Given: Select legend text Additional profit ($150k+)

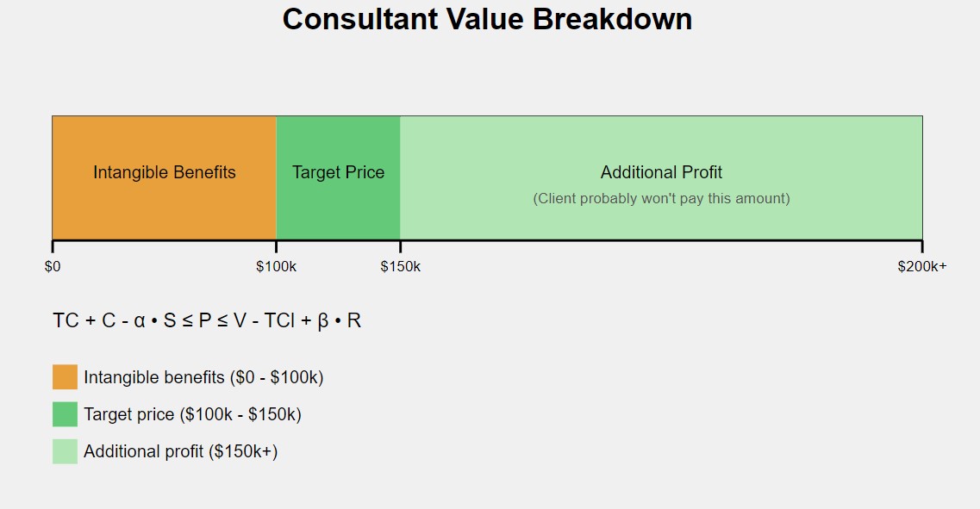Looking at the screenshot, I should click(x=180, y=451).
